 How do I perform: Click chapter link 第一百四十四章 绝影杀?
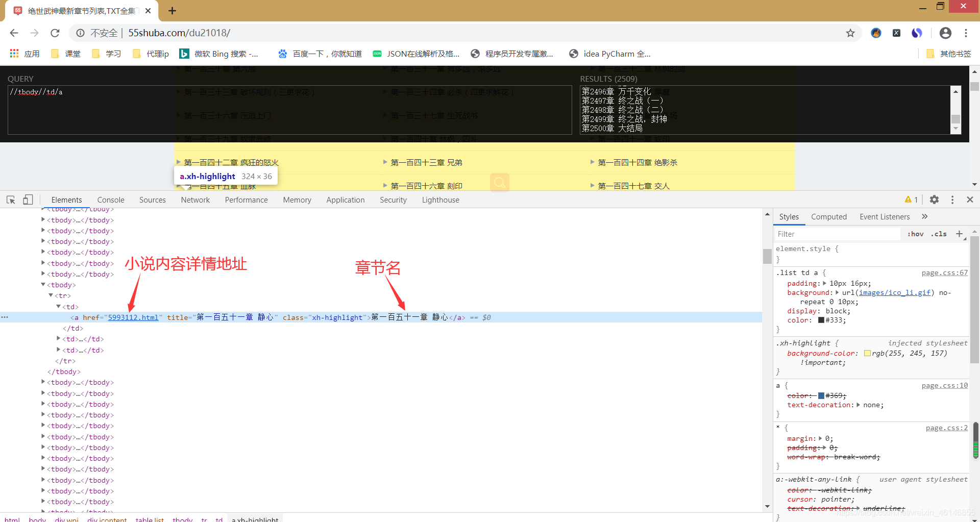pyautogui.click(x=638, y=162)
